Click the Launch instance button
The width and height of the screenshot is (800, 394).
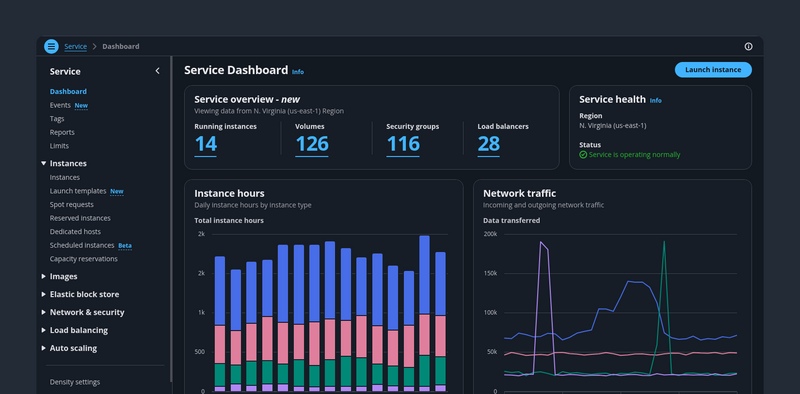(x=713, y=70)
